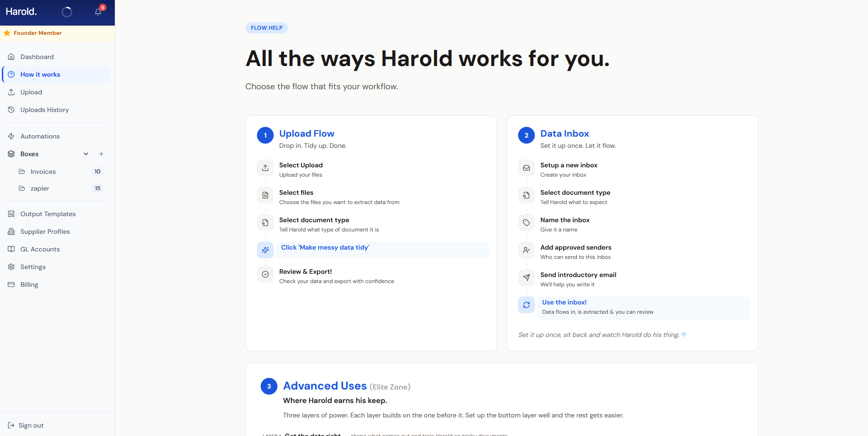Viewport: 868px width, 436px height.
Task: Open the Invoices box
Action: 60,172
